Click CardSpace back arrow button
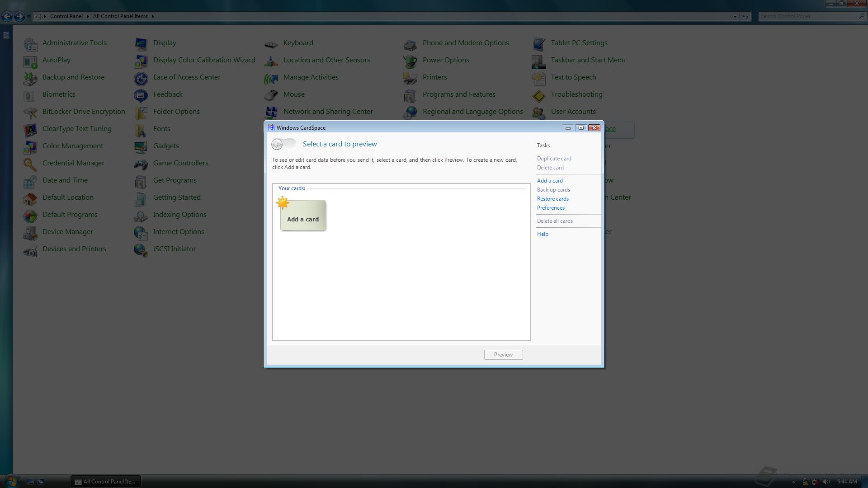The width and height of the screenshot is (868, 488). [277, 144]
